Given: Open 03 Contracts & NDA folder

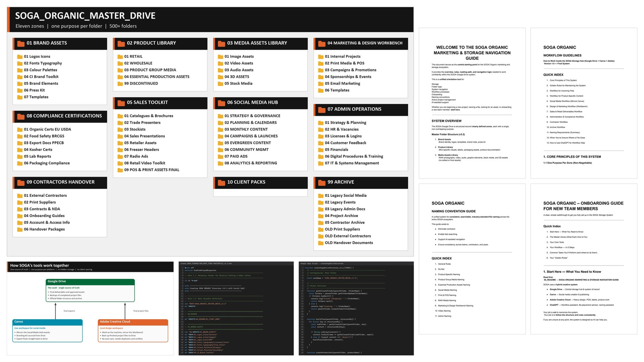Looking at the screenshot, I should [x=39, y=209].
